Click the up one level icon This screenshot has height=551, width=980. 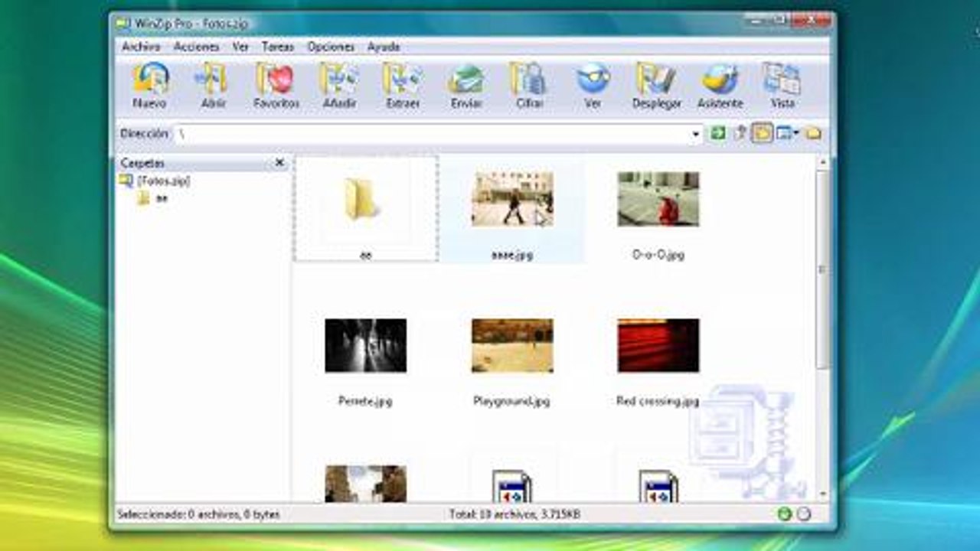(740, 133)
